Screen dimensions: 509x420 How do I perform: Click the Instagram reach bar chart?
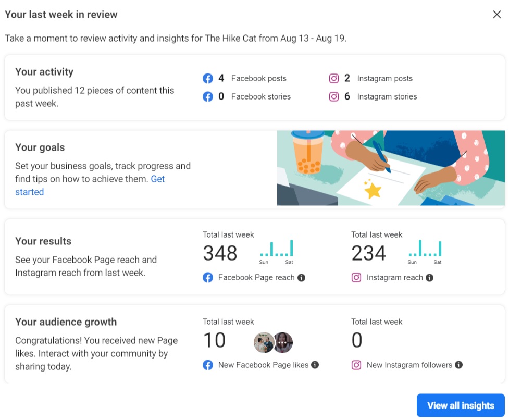(x=425, y=249)
